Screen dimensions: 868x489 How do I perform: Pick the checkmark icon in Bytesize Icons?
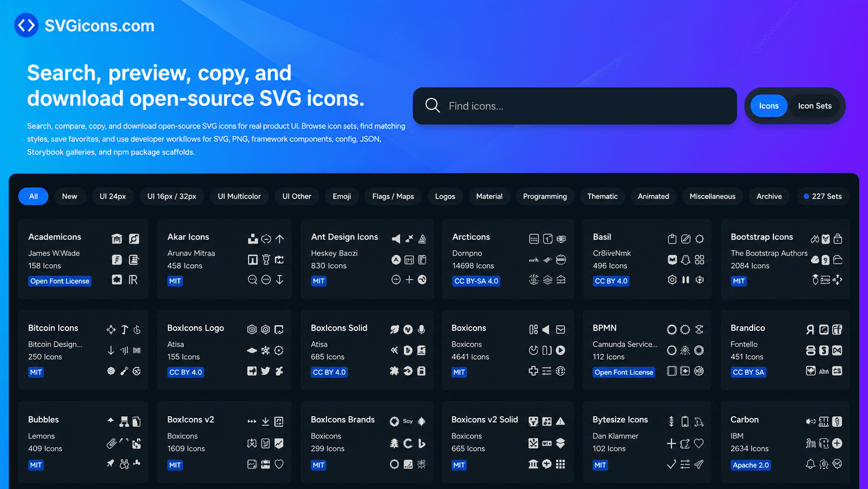coord(671,464)
